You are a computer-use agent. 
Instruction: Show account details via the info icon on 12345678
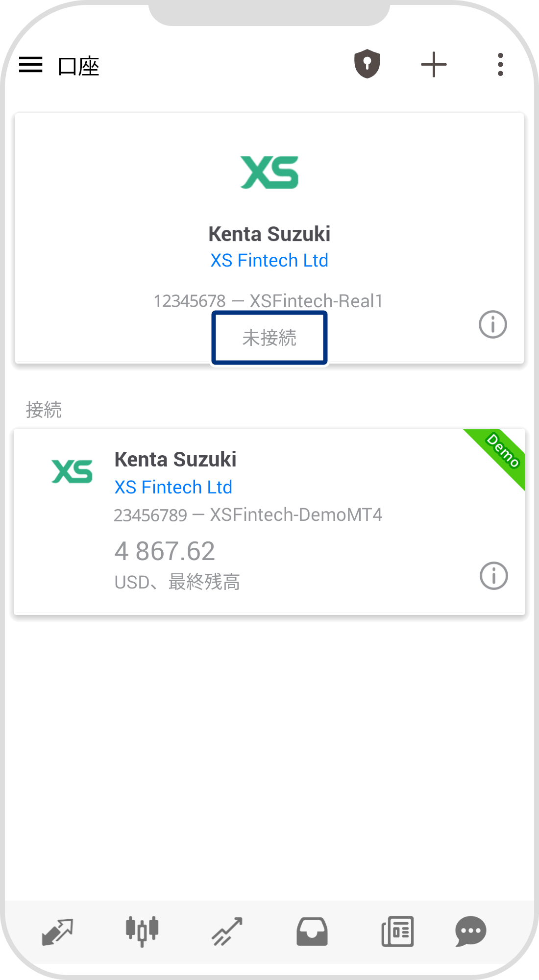[x=492, y=324]
